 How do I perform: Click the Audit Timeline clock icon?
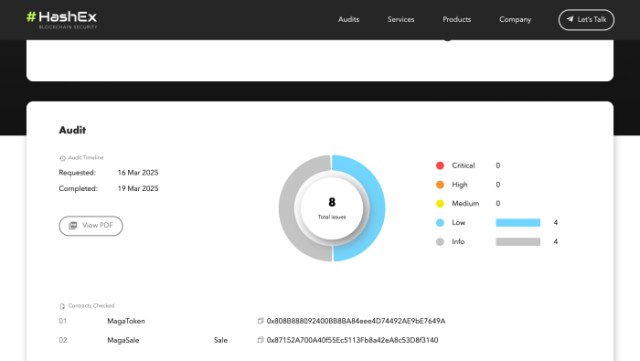point(62,158)
